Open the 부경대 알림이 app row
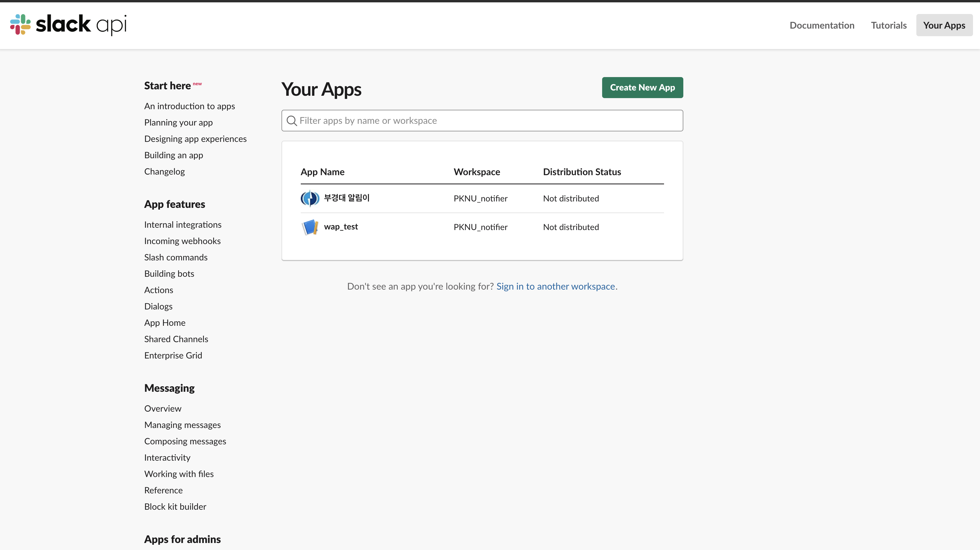The image size is (980, 550). coord(346,198)
